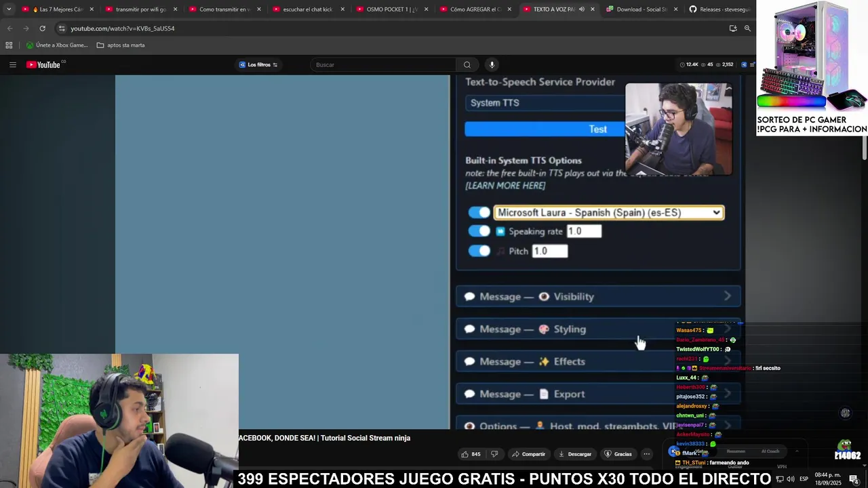Expand the Message — Effects section
The height and width of the screenshot is (488, 868).
coord(598,361)
